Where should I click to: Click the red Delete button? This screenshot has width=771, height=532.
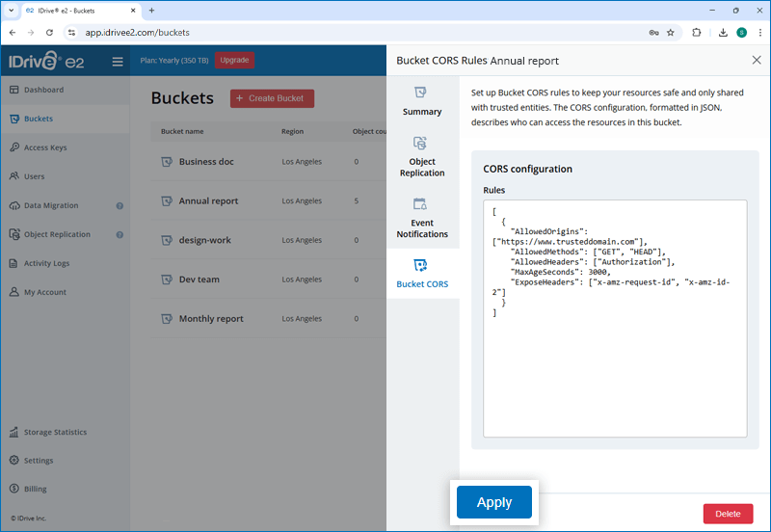(728, 514)
